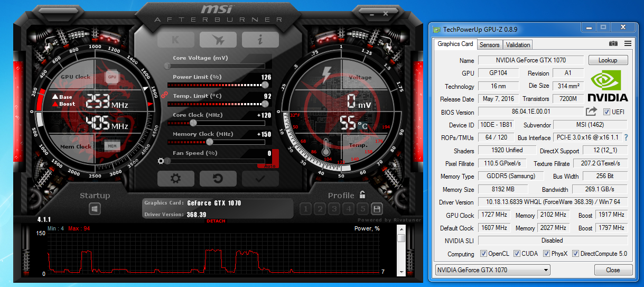Open the Afterburner information (i) button
This screenshot has width=644, height=287.
click(x=260, y=40)
